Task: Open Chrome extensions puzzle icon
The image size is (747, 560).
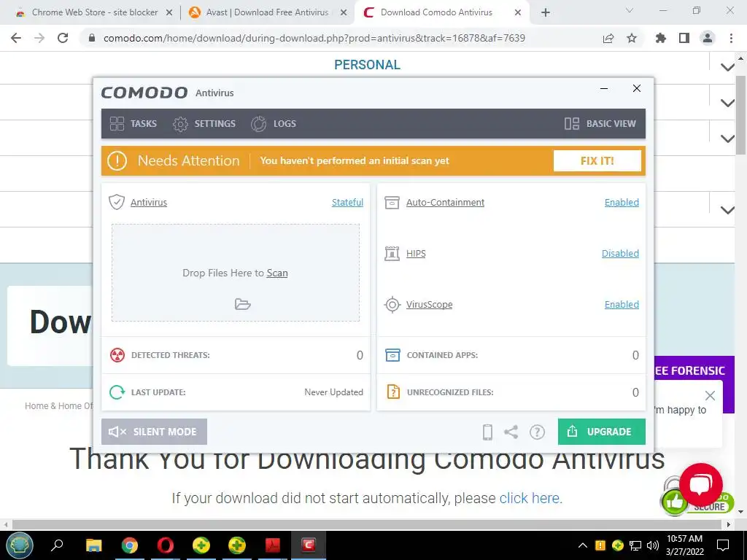Action: (660, 39)
